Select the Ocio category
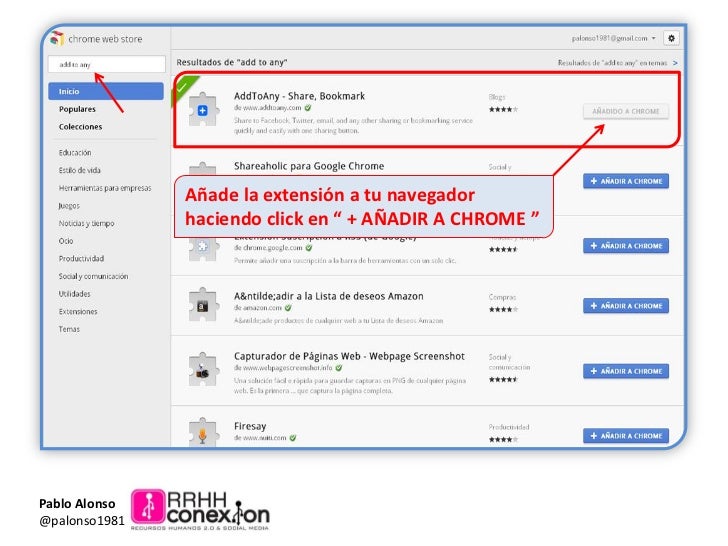Screen dimensions: 728x546 [66, 241]
